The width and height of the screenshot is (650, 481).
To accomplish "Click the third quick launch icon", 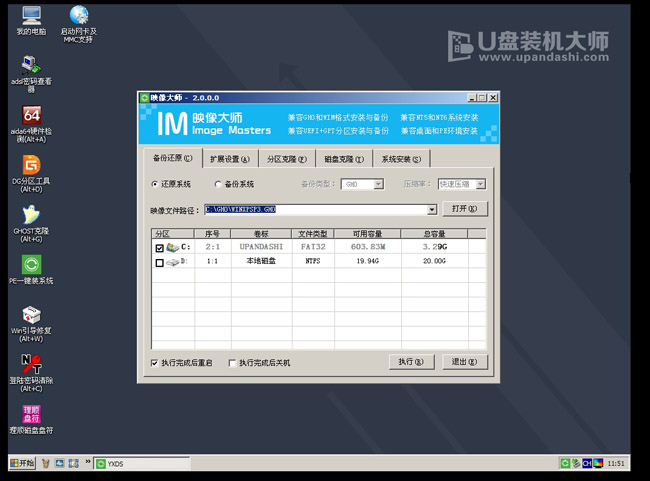I will (74, 463).
